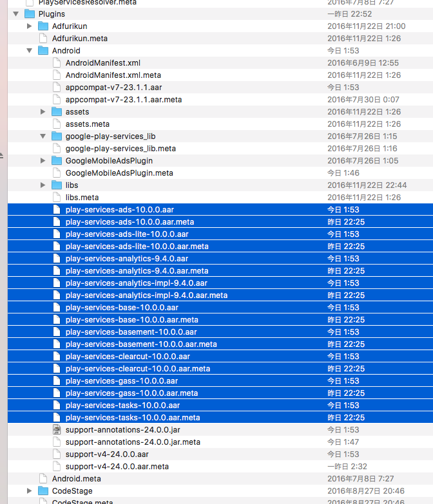Select play-services-analytics-impl-9.4.0.aar row
The width and height of the screenshot is (433, 504).
(220, 283)
